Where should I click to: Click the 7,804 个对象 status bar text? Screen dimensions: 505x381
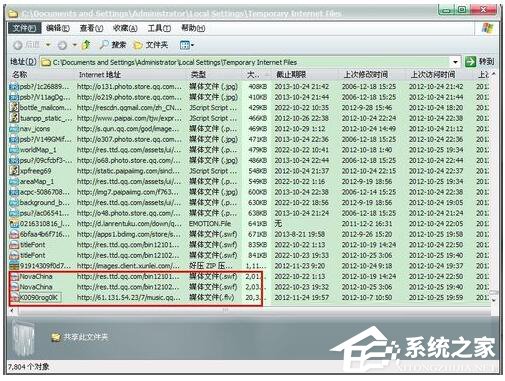[x=28, y=367]
